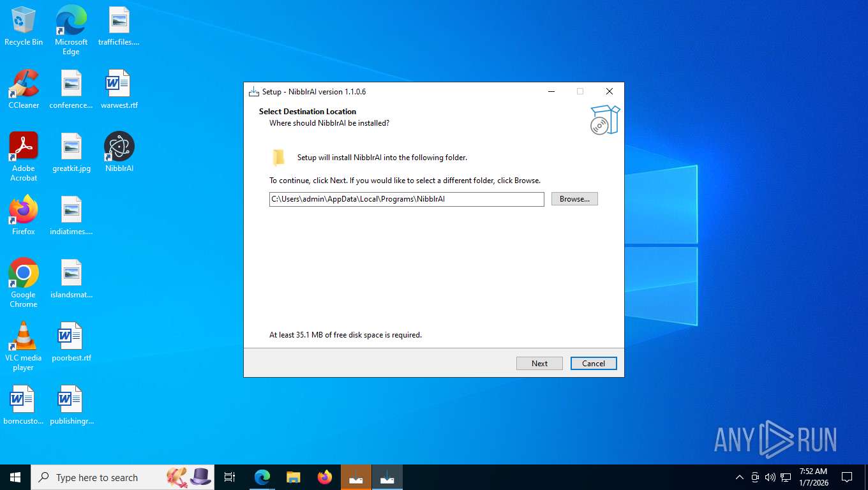Click the installation folder path field

click(x=407, y=199)
